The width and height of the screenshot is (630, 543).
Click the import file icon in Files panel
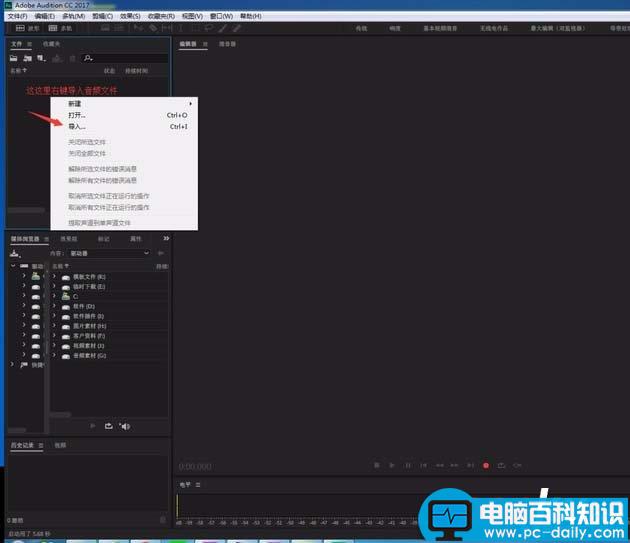pos(27,58)
